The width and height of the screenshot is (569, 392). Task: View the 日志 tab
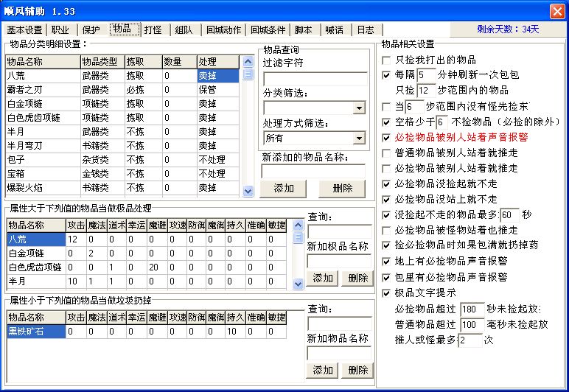(x=366, y=29)
